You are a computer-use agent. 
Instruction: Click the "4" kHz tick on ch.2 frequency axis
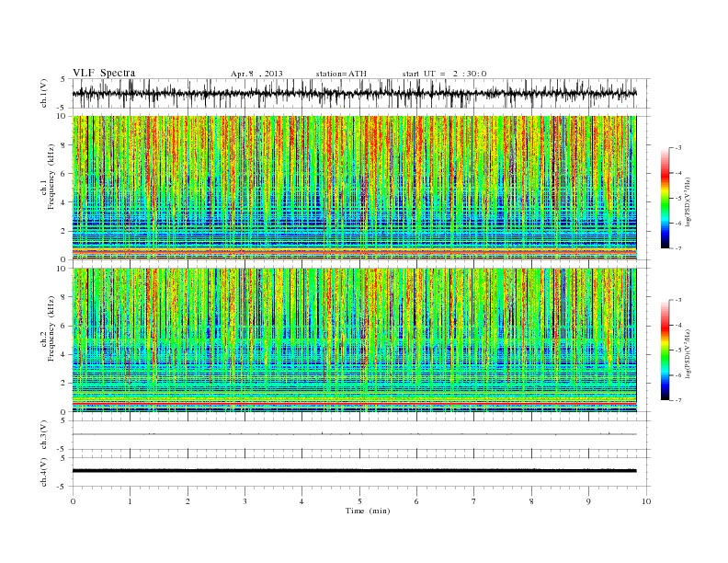point(63,355)
